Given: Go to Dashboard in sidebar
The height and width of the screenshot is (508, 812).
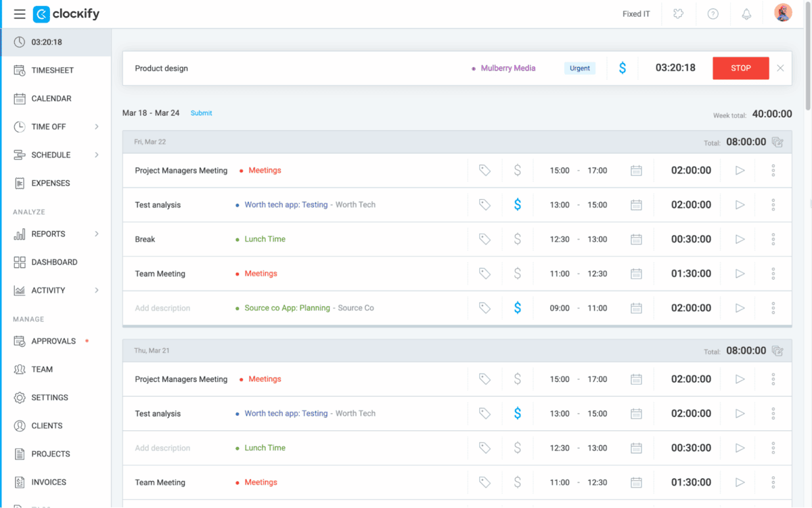Looking at the screenshot, I should (x=54, y=262).
